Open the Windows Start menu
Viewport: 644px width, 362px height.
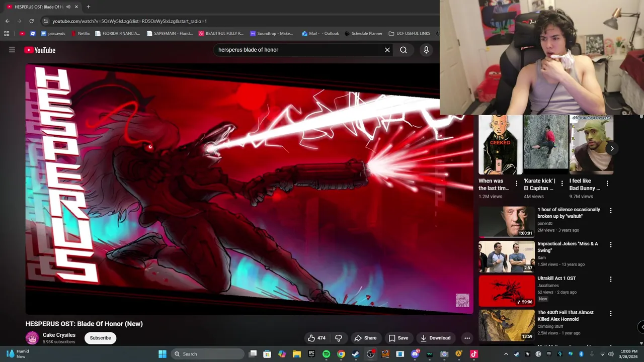coord(163,354)
